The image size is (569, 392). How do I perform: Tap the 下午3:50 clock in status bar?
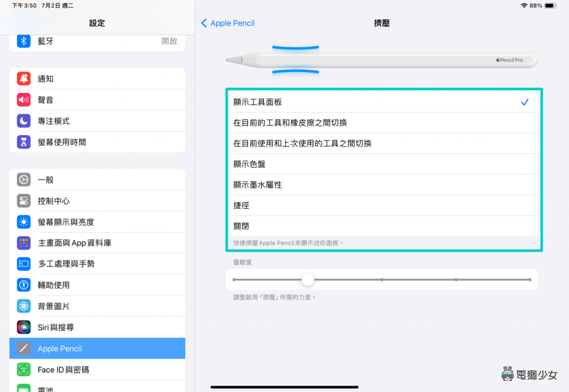tap(24, 6)
